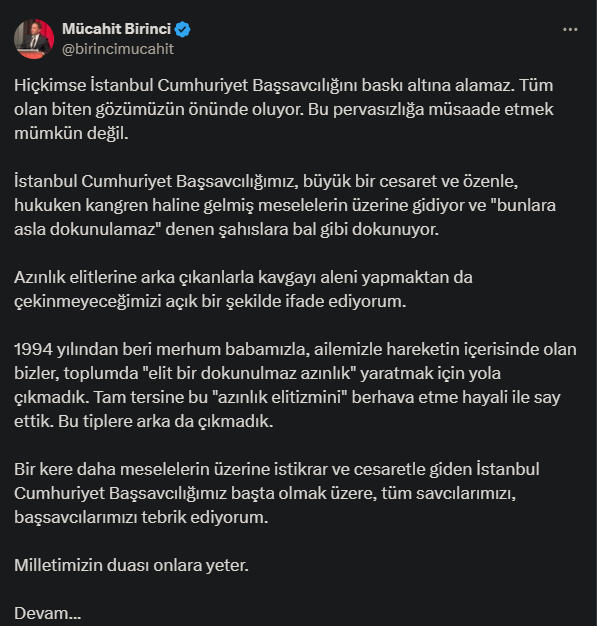Click the blue verified badge icon
The image size is (597, 626).
(182, 30)
